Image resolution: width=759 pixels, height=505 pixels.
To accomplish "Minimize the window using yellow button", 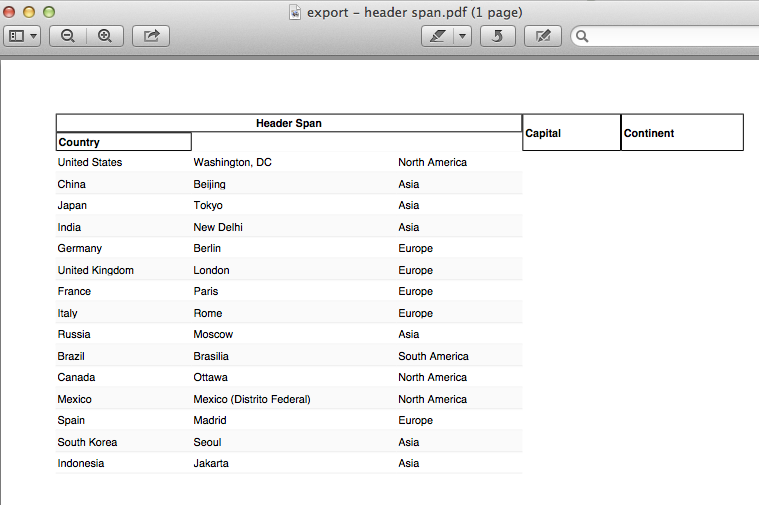I will pyautogui.click(x=28, y=12).
